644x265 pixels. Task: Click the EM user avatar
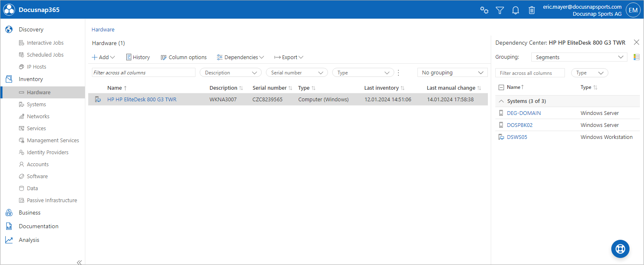(633, 10)
